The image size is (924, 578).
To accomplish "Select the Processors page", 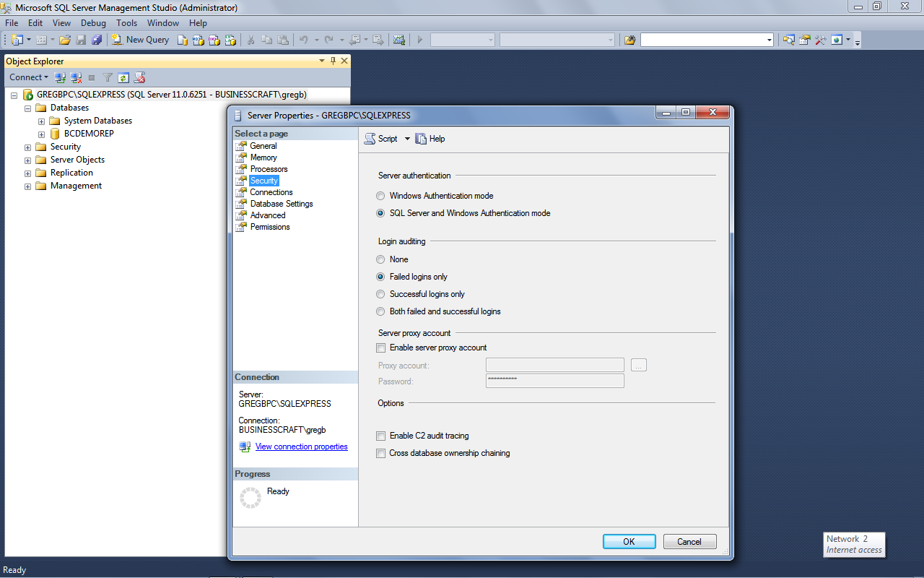I will (269, 169).
